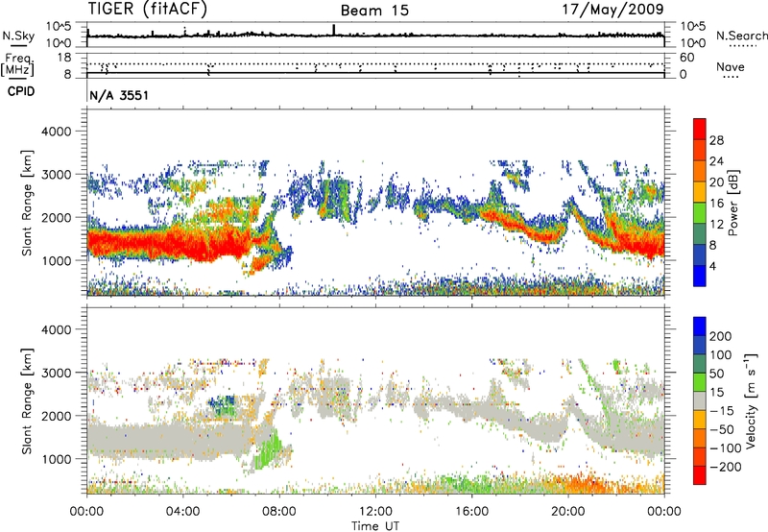The height and width of the screenshot is (532, 768).
Task: Click the Velocity [m s-1] colorbar title
Action: click(x=750, y=400)
